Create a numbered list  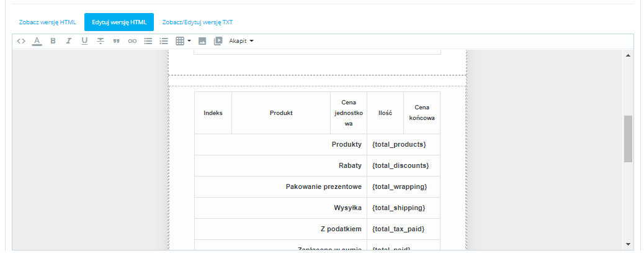click(x=164, y=41)
